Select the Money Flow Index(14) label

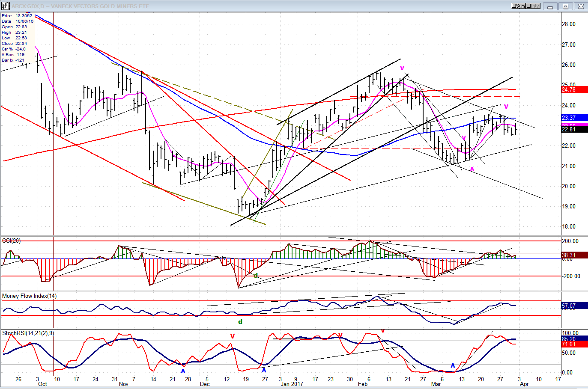[x=29, y=296]
